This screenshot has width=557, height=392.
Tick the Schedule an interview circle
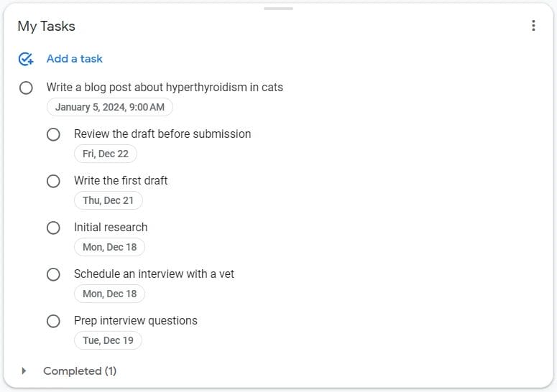coord(53,274)
